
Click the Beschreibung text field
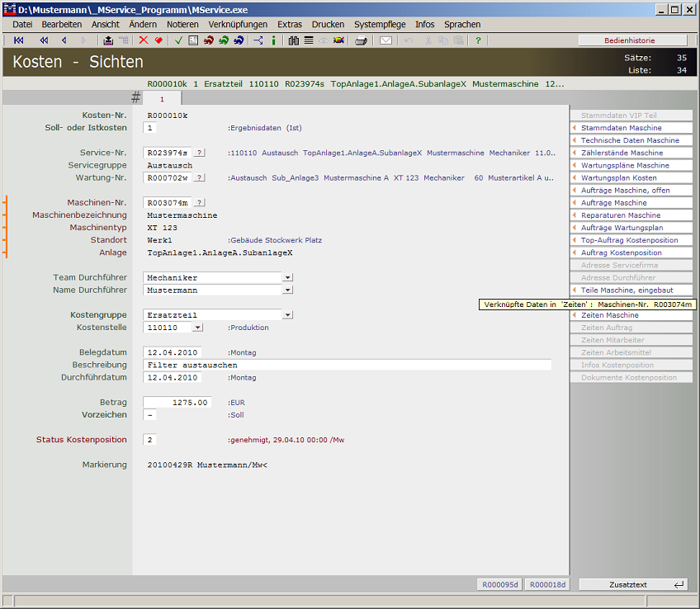click(347, 365)
